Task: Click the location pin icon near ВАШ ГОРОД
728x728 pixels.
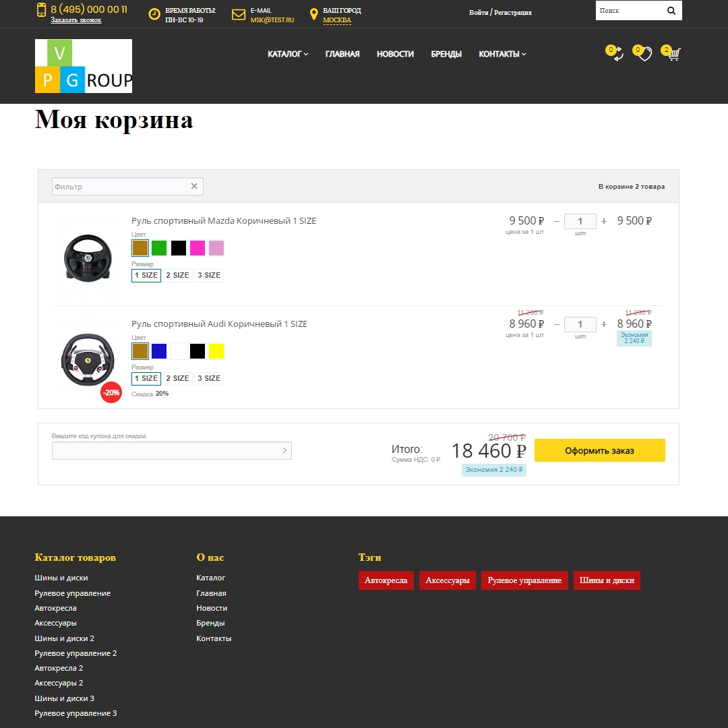Action: click(x=314, y=14)
